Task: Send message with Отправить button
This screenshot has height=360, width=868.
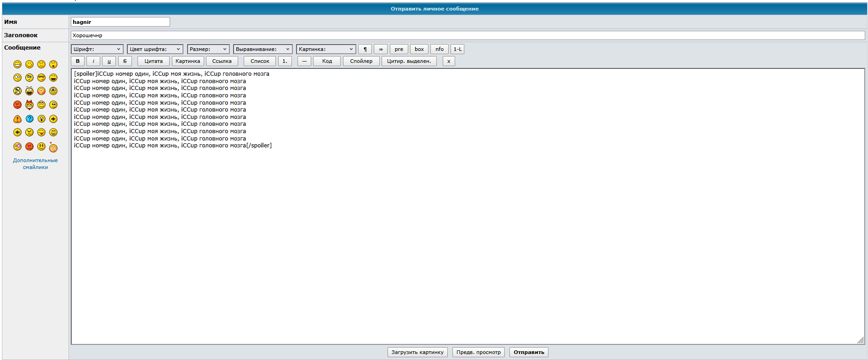Action: tap(529, 352)
